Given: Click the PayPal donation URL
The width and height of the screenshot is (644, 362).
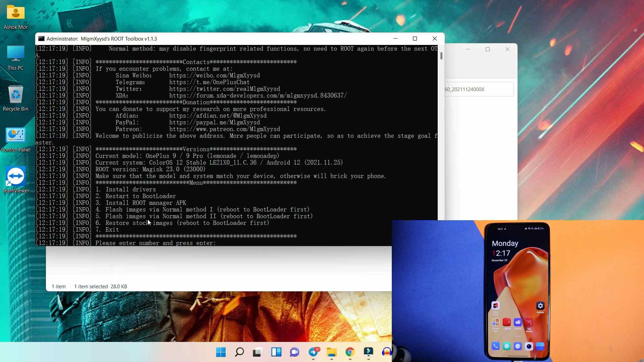Looking at the screenshot, I should pos(215,122).
